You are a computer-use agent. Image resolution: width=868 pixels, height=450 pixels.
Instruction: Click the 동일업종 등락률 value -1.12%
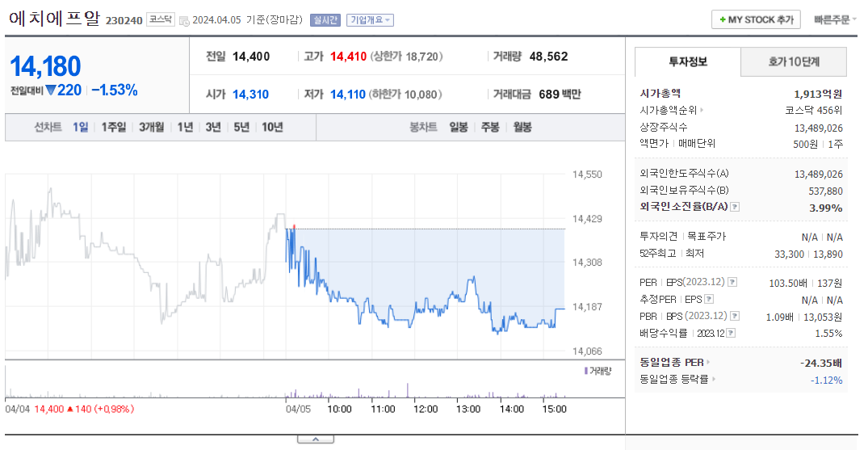827,381
